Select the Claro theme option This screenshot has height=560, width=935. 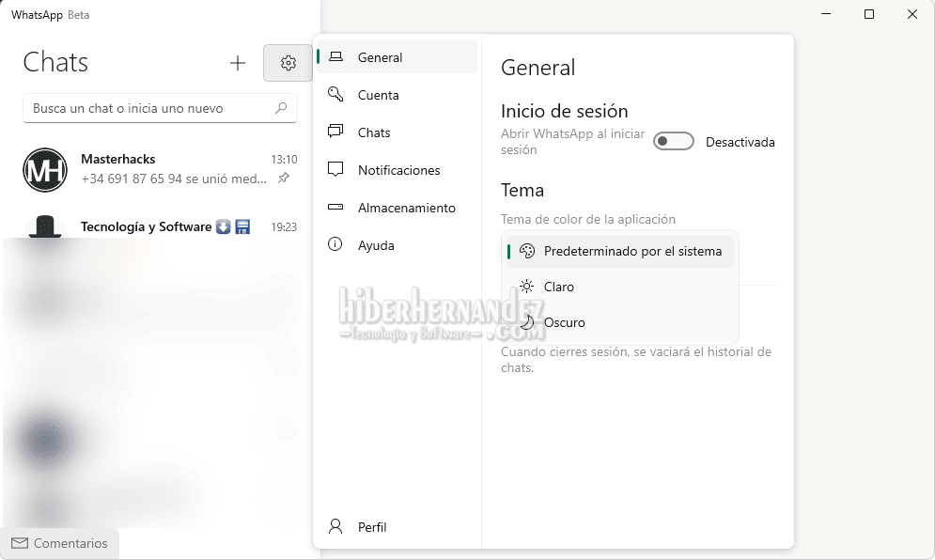(619, 287)
